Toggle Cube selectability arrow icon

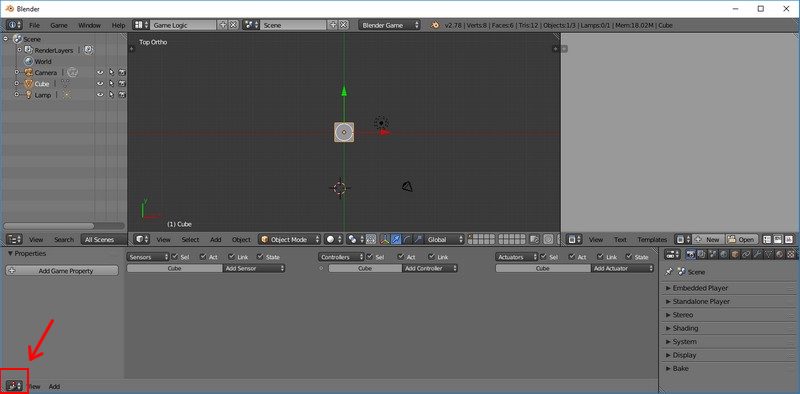pos(111,84)
